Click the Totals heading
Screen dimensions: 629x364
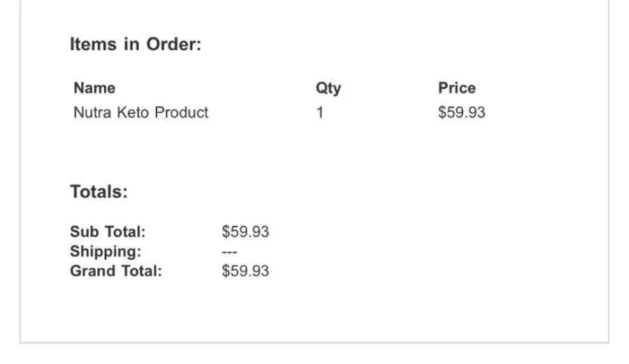coord(99,191)
